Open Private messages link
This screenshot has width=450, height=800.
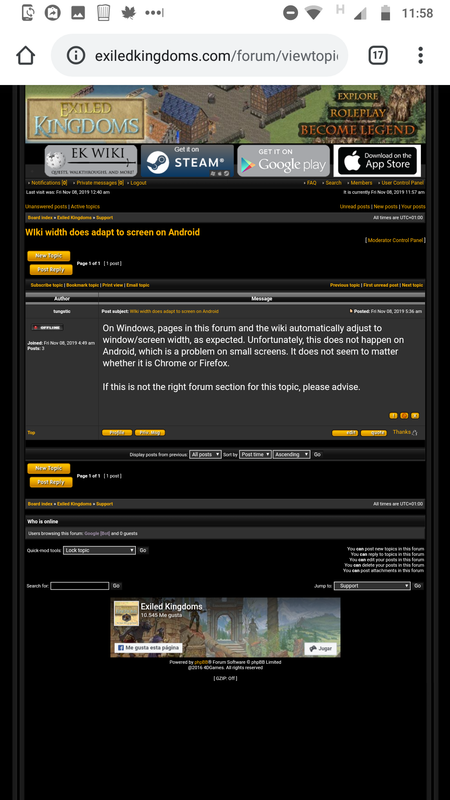tap(100, 183)
